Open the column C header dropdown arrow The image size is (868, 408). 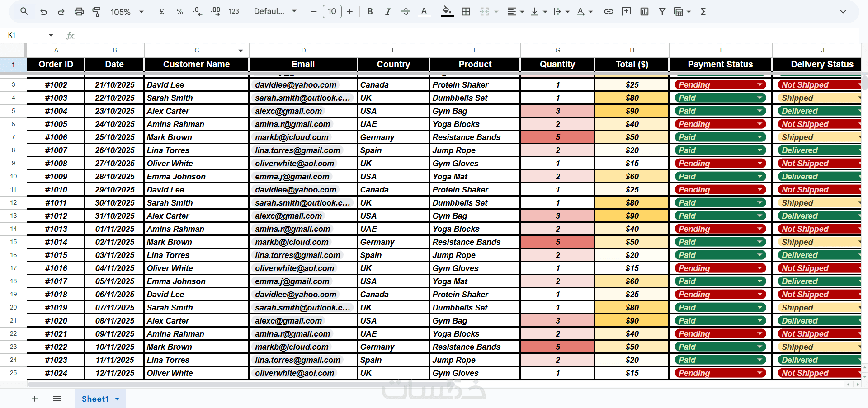(x=241, y=51)
